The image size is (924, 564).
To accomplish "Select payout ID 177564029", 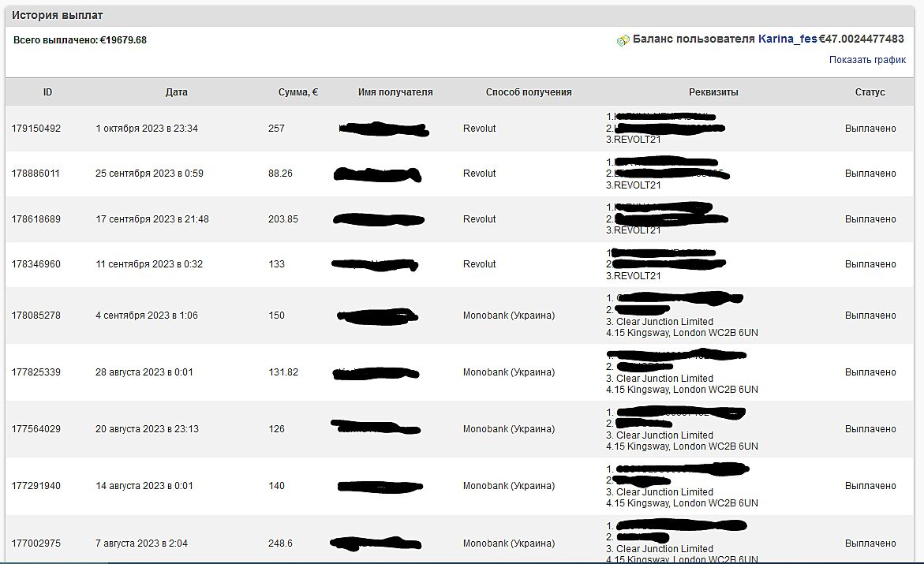I will click(36, 429).
